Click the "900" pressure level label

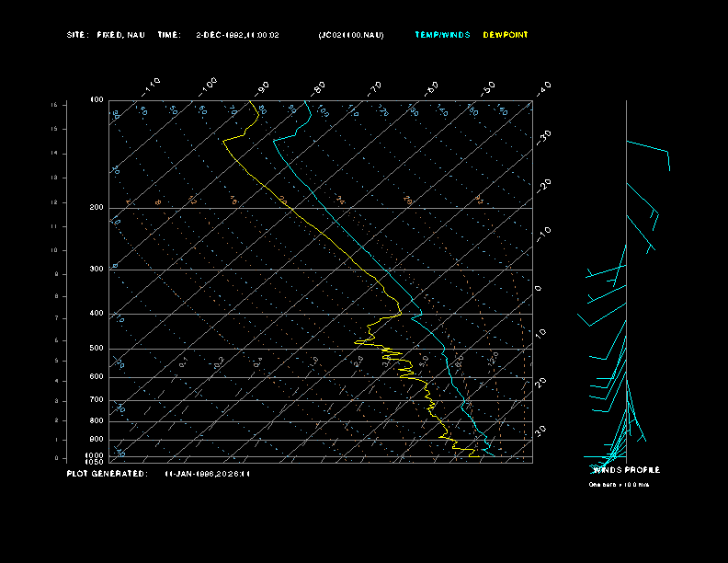pos(97,439)
